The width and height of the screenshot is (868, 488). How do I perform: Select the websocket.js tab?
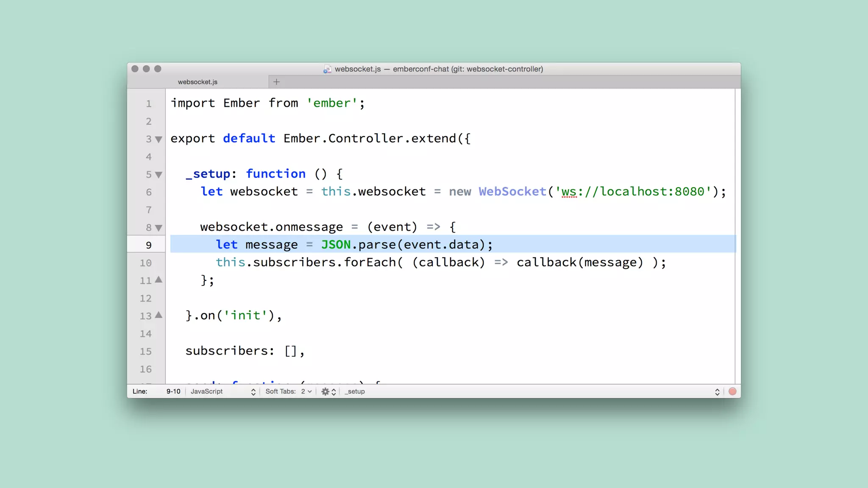198,82
